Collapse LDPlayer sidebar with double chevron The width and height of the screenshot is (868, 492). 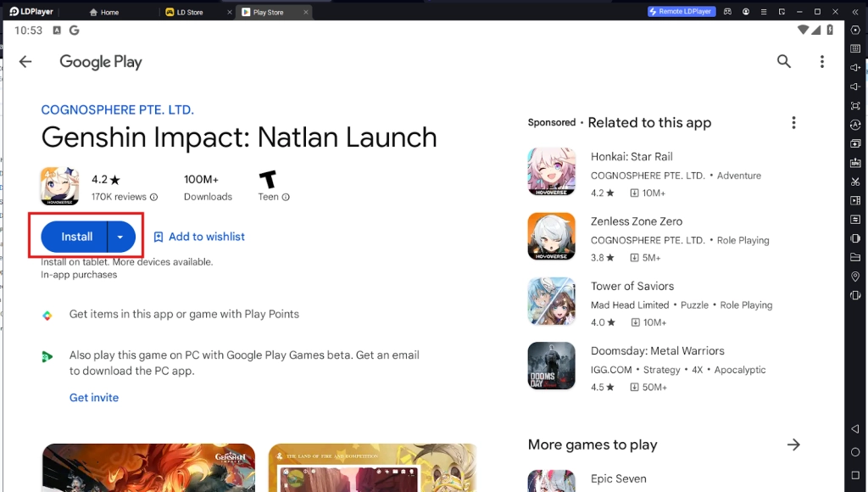tap(854, 12)
